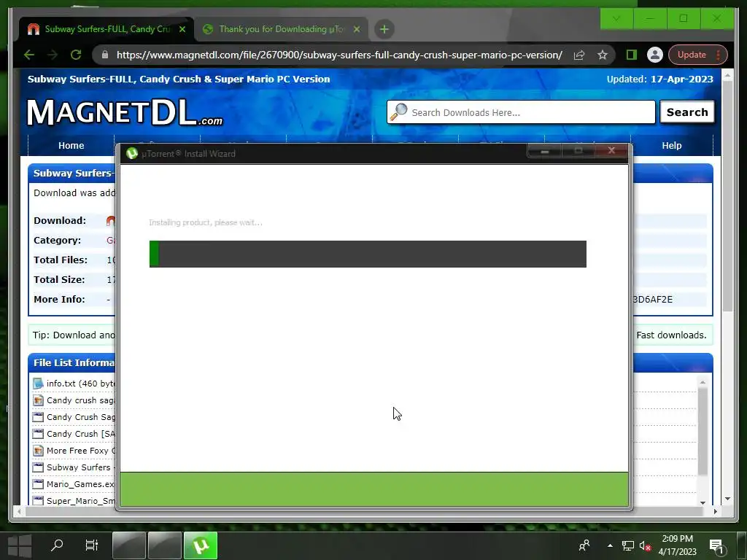The height and width of the screenshot is (560, 747).
Task: Select the Subway Surfers file row
Action: [x=74, y=467]
